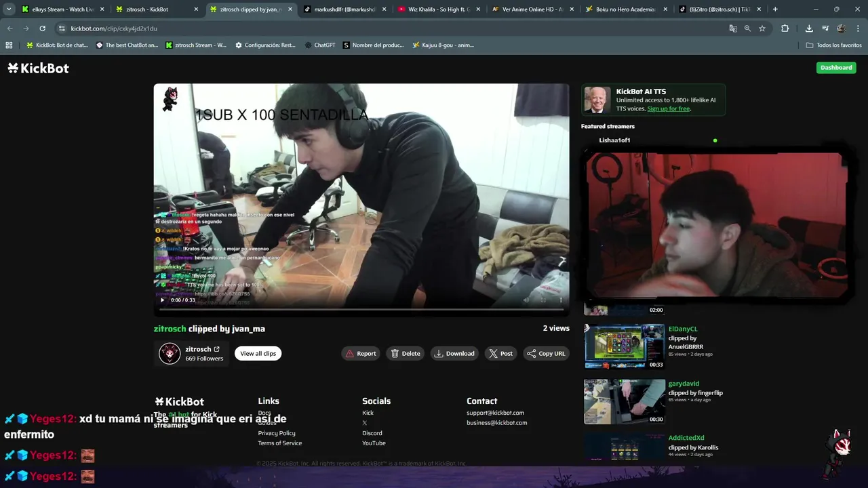Open the apps grid in bookmarks bar
The height and width of the screenshot is (488, 868).
tap(9, 45)
